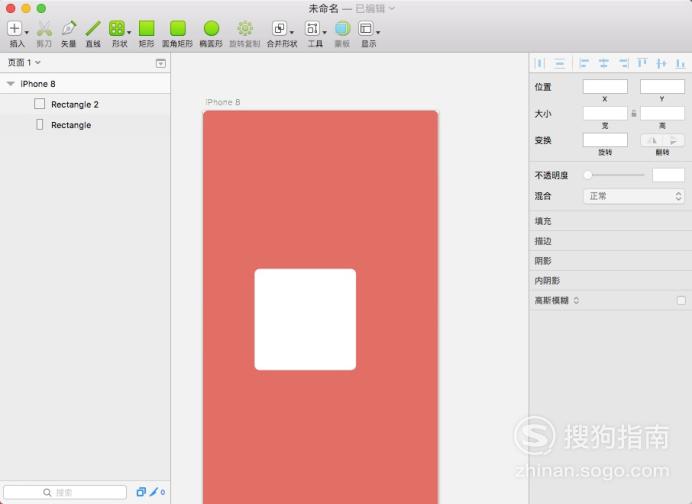Open the 形状 dropdown arrow
This screenshot has width=692, height=504.
[x=129, y=32]
